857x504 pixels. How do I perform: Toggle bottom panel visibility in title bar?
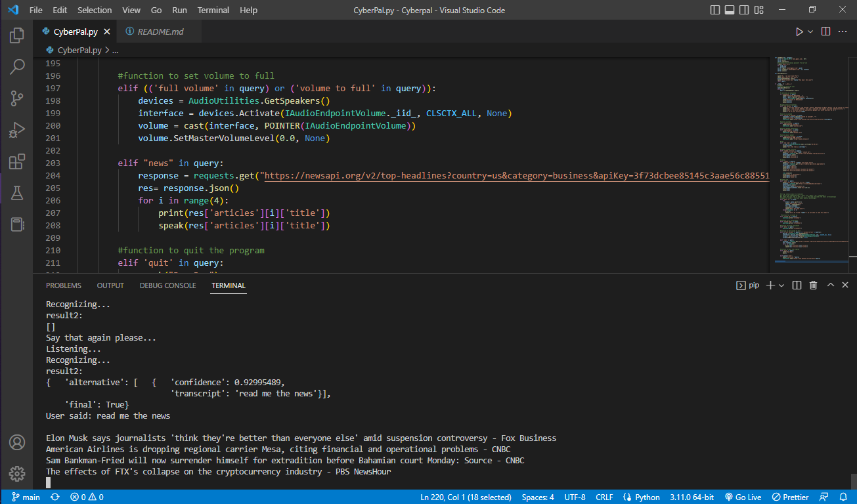pyautogui.click(x=731, y=10)
